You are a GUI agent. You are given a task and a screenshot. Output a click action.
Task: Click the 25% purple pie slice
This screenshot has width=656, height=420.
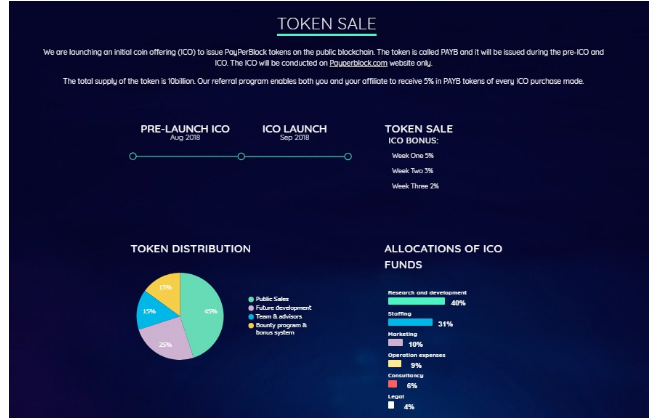pos(165,341)
